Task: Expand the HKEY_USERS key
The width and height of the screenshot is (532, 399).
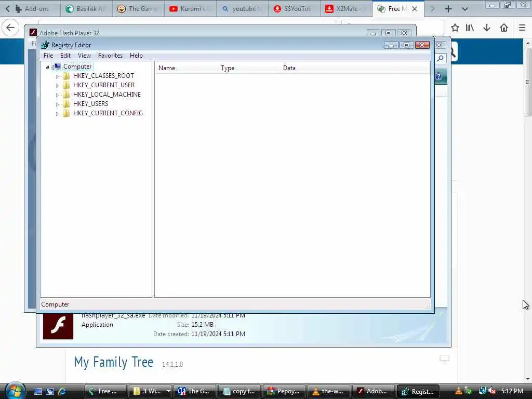Action: coord(57,104)
